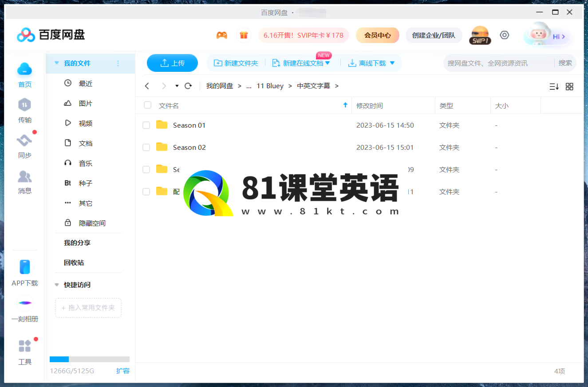
Task: Open settings hexagon icon in header
Action: (505, 35)
